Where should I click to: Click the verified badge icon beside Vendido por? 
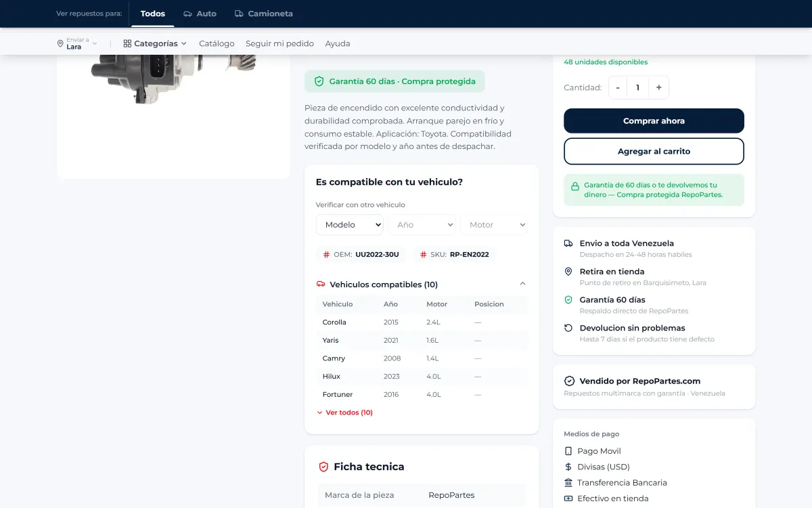point(569,381)
